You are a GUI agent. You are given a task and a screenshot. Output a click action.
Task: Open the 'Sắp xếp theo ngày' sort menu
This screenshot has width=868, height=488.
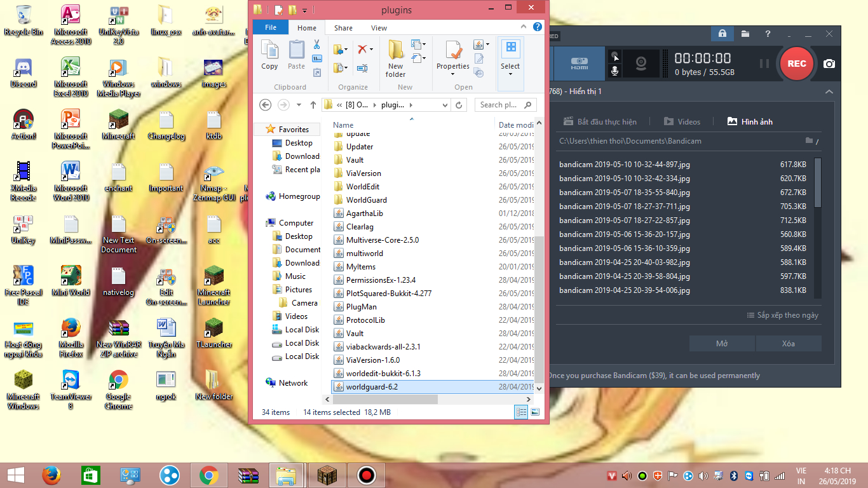point(782,315)
